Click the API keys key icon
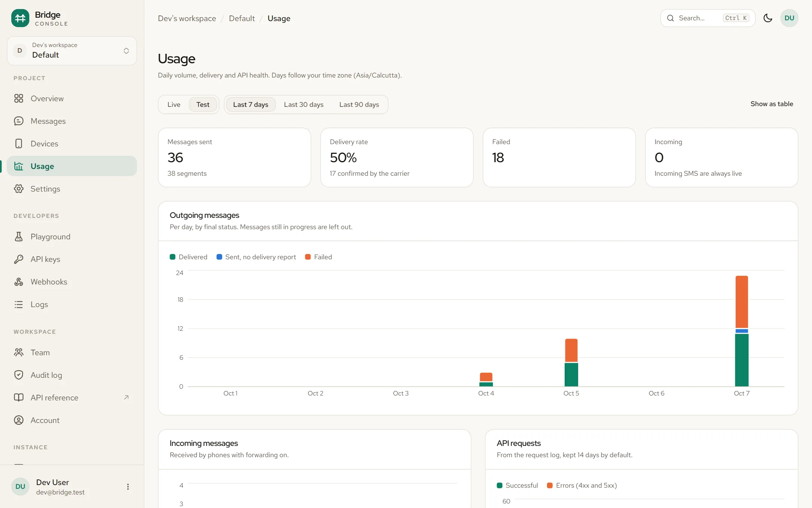The image size is (812, 508). point(19,259)
